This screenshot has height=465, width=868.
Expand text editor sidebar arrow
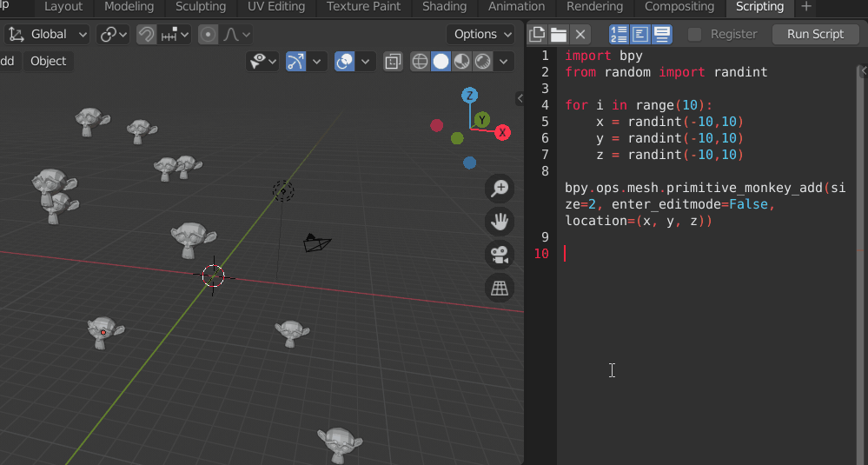click(x=864, y=71)
